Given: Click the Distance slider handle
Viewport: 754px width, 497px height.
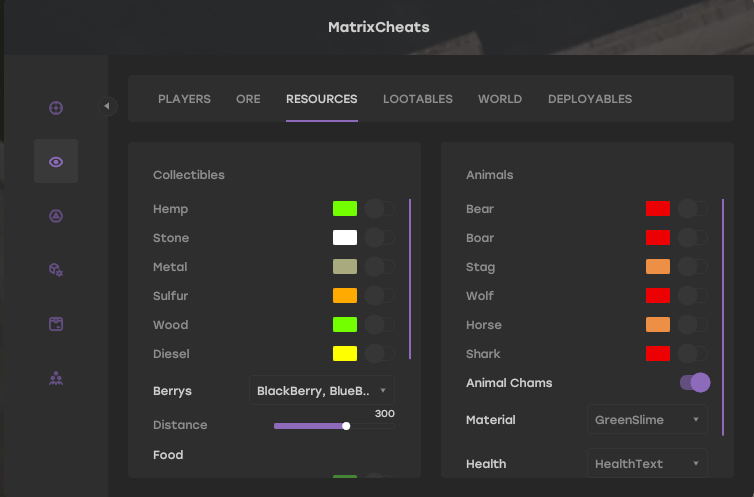Looking at the screenshot, I should [x=346, y=426].
